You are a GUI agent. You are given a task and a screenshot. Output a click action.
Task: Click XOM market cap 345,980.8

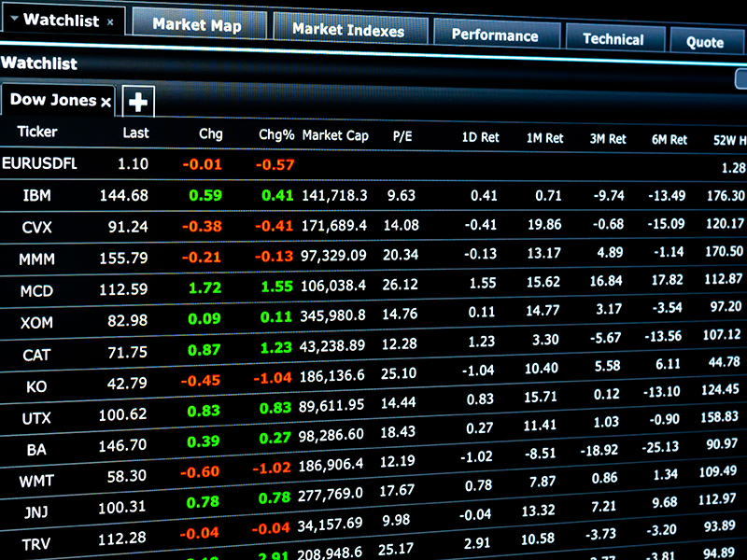pyautogui.click(x=332, y=315)
